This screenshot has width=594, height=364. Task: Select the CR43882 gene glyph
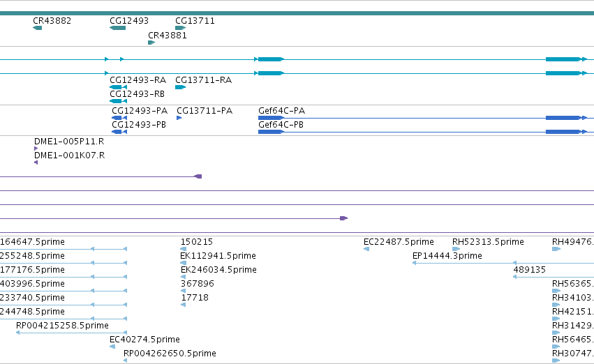pos(37,28)
